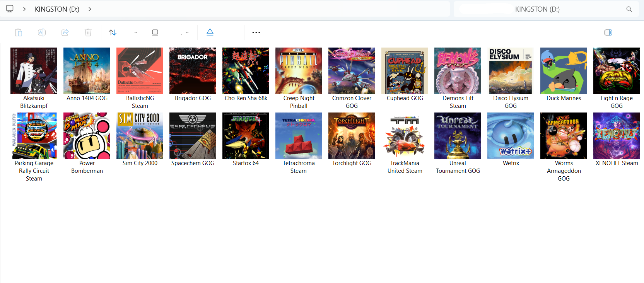Select the Wetrix folder thumbnail

(511, 136)
